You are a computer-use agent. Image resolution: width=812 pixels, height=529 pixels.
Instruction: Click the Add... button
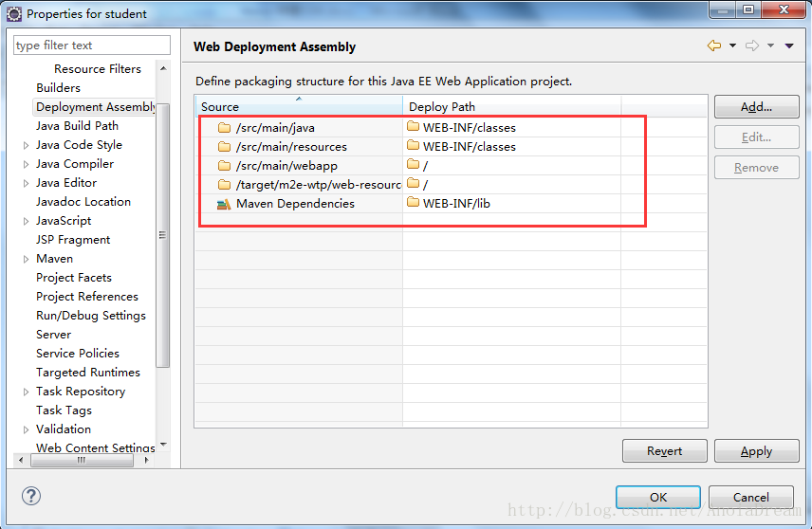[x=756, y=106]
